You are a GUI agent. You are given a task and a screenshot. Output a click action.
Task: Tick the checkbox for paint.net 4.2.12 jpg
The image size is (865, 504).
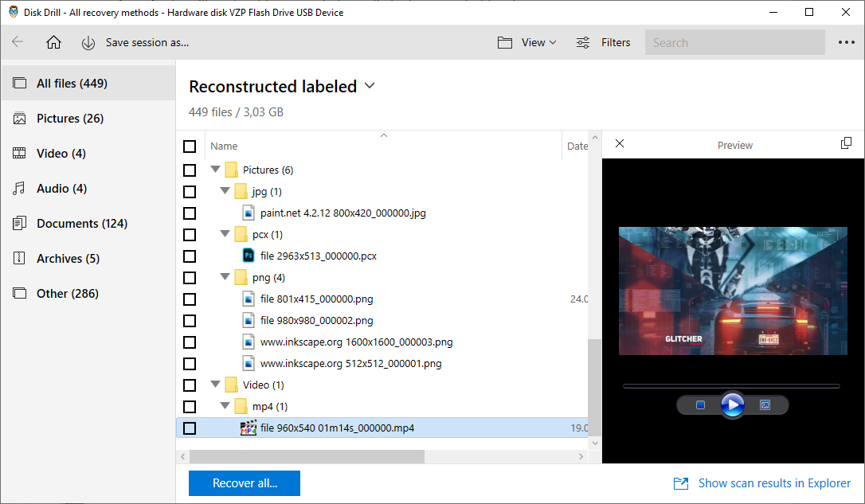pos(190,213)
